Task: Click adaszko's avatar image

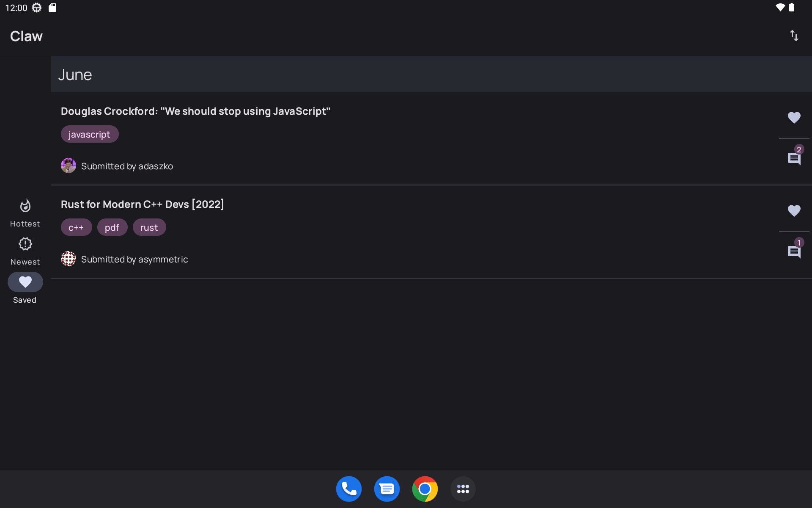Action: [x=69, y=166]
